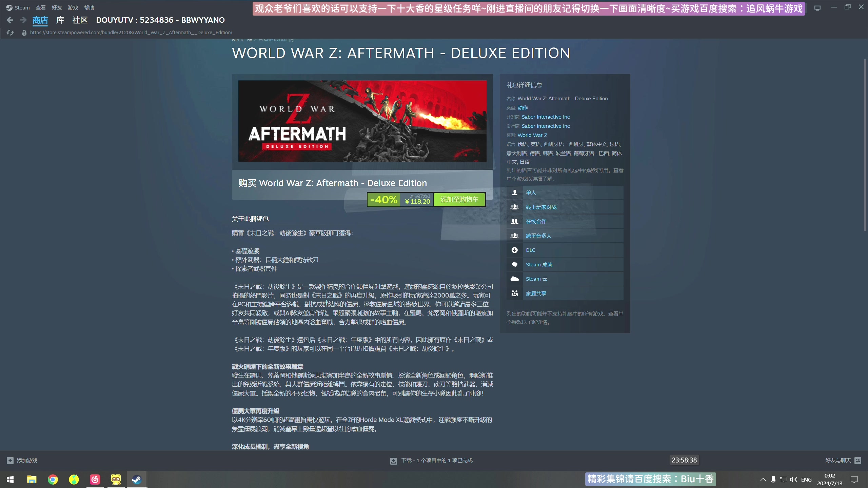Open the 单人 feature link
Screen dimensions: 868x488
click(x=531, y=192)
